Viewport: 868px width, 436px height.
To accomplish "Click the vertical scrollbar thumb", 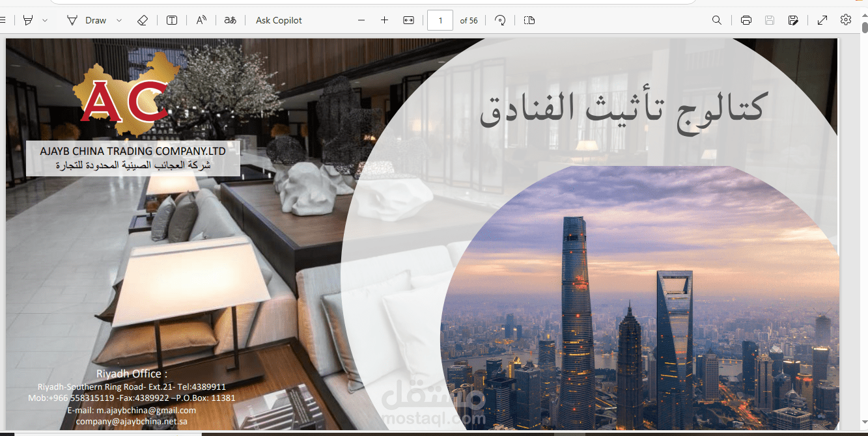I will [x=865, y=27].
